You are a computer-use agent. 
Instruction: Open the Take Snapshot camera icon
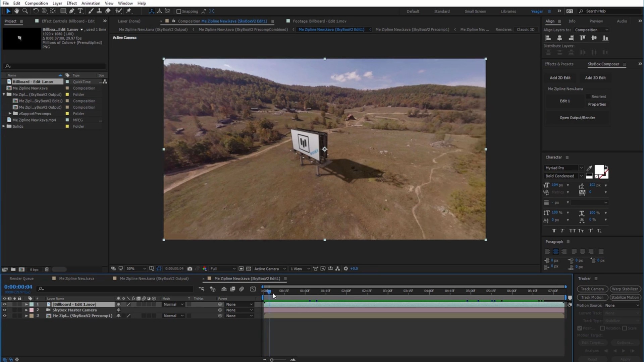point(190,268)
